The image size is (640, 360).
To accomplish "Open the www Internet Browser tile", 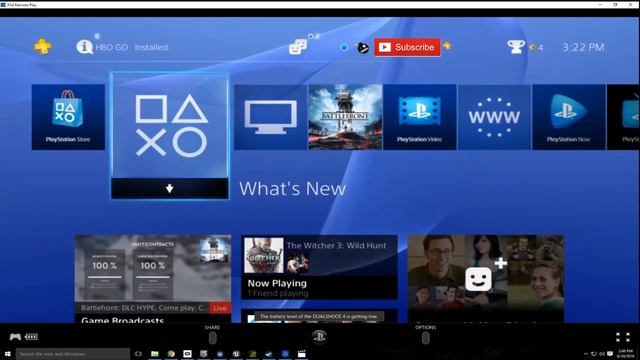I will coord(494,117).
